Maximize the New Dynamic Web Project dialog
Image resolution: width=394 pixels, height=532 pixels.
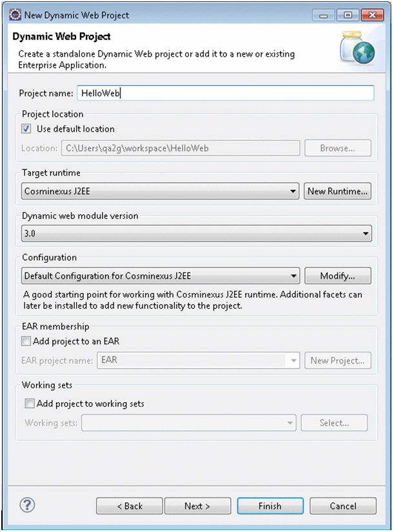348,15
